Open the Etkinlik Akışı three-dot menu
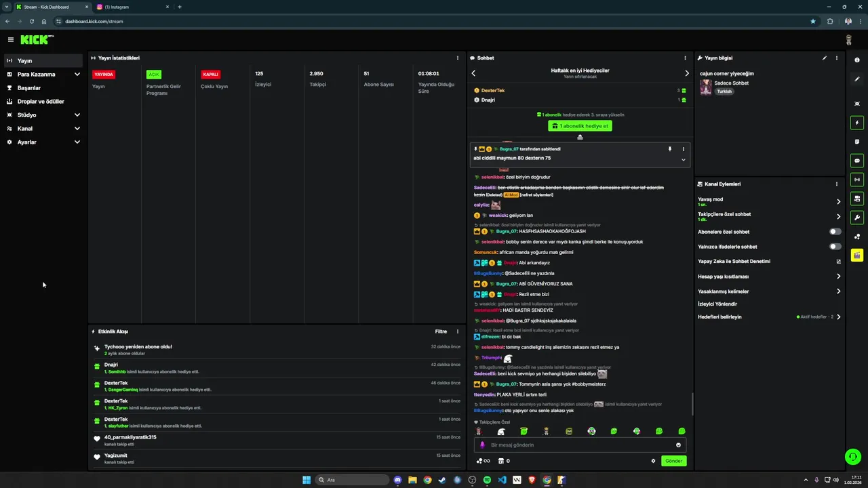868x488 pixels. 458,331
